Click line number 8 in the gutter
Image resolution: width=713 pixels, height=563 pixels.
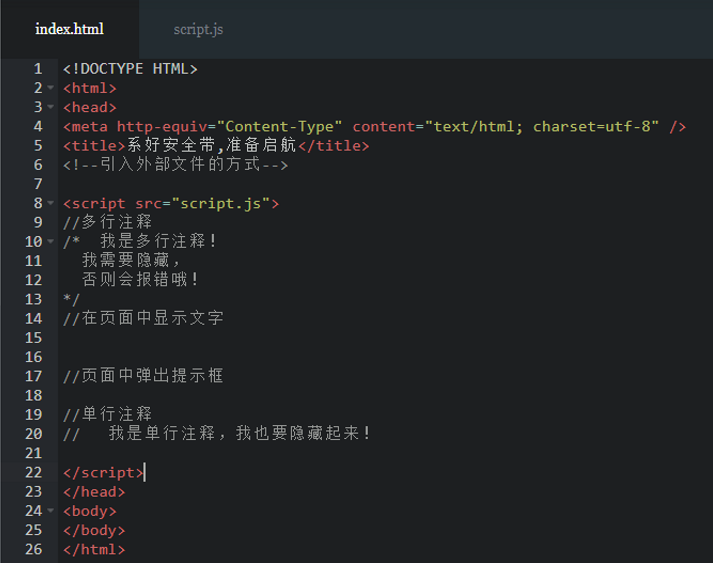(x=38, y=203)
